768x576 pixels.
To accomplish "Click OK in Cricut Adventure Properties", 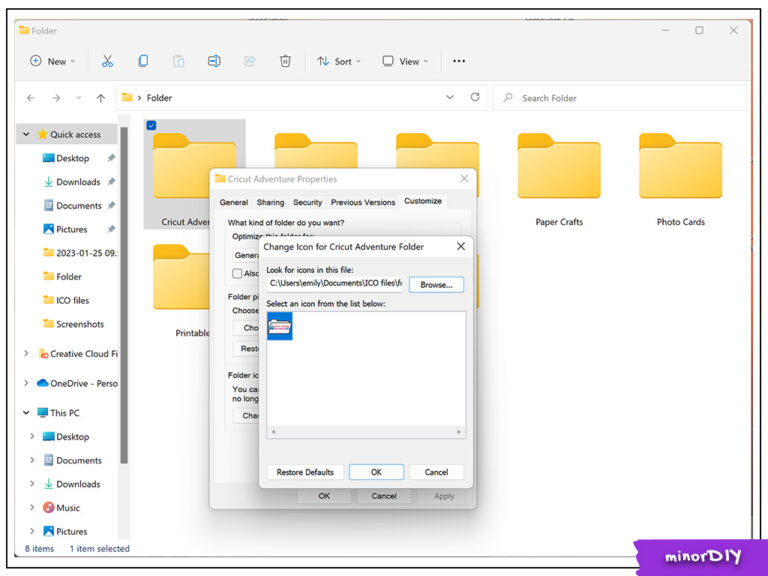I will (324, 496).
